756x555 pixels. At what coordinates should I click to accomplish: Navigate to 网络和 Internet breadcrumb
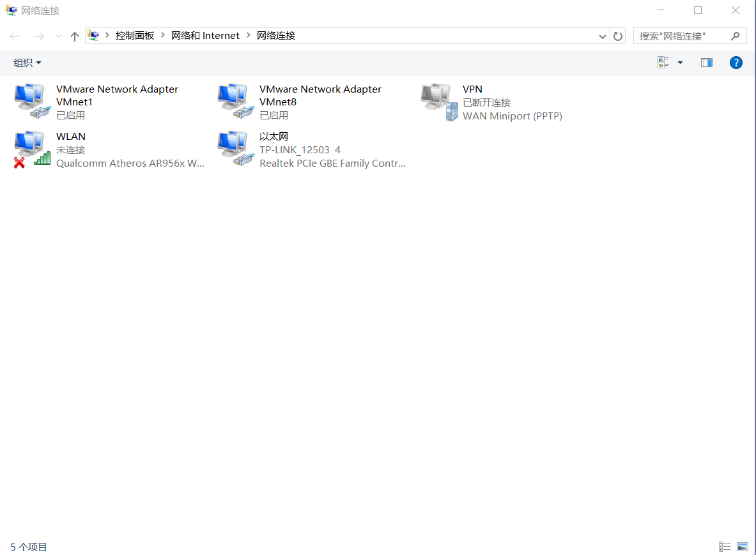coord(205,36)
